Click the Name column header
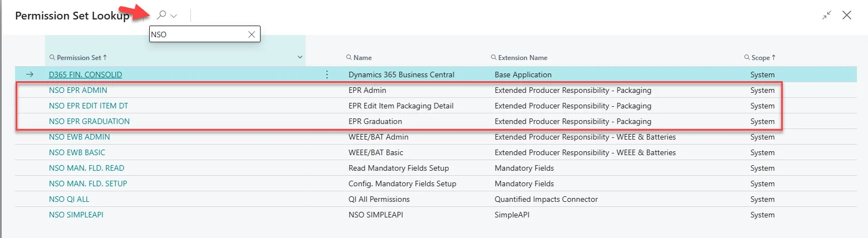This screenshot has width=868, height=238. pyautogui.click(x=359, y=57)
